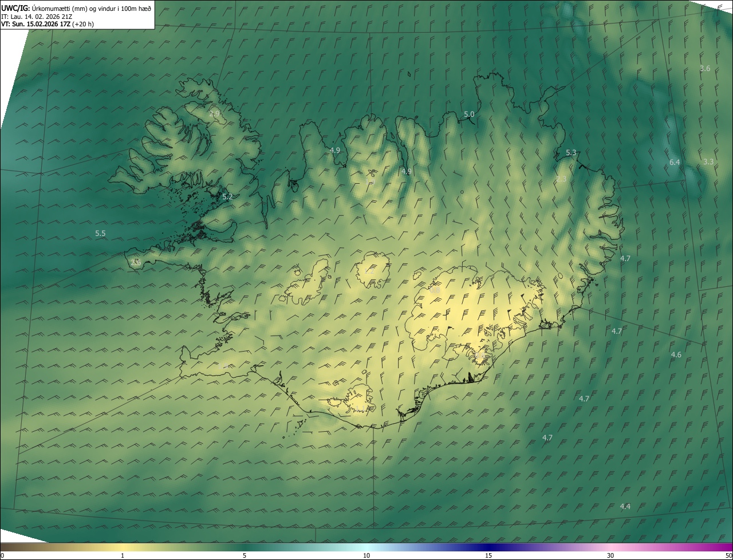Viewport: 733px width, 560px height.
Task: Click the UWC/IG Úrkomumætti title line
Action: point(76,8)
